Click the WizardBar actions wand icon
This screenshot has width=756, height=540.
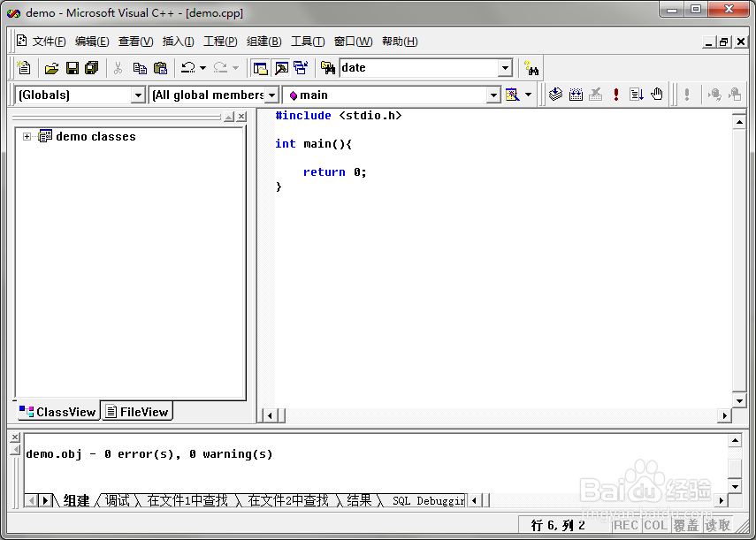click(512, 95)
